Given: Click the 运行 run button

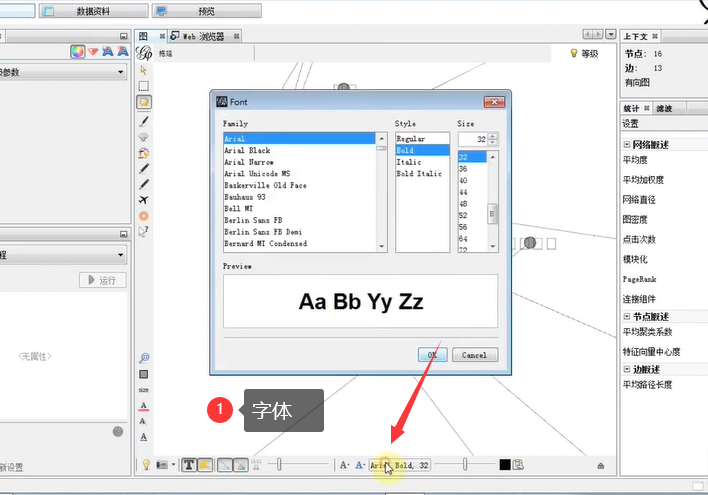Looking at the screenshot, I should 102,280.
